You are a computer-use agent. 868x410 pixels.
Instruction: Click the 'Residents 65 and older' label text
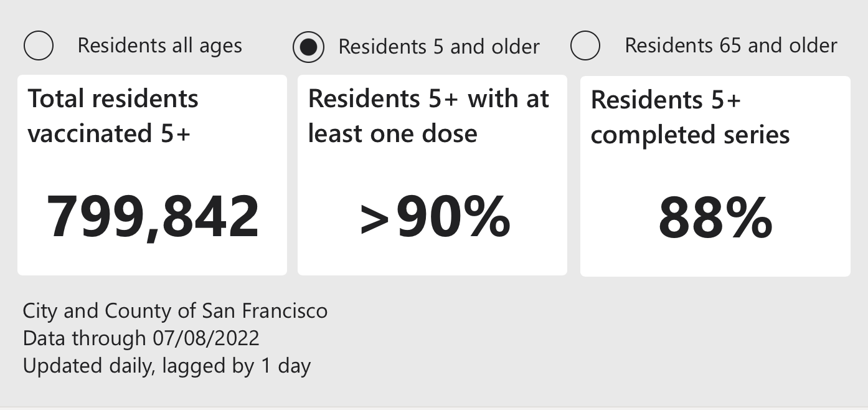pyautogui.click(x=731, y=45)
